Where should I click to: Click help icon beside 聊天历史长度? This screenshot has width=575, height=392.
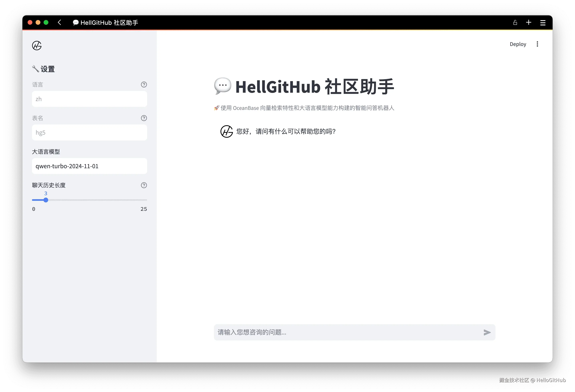click(144, 185)
